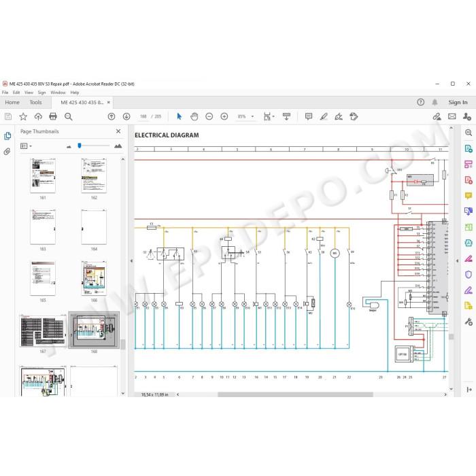
Task: Open the Help menu
Action: (75, 92)
